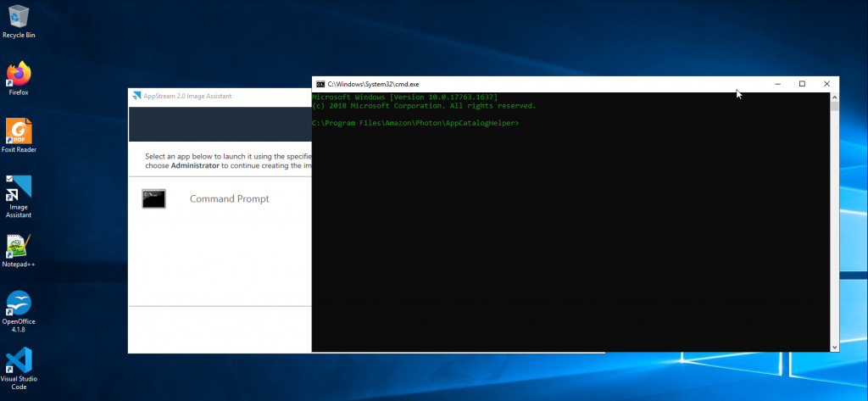Click the cmd.exe title bar system icon
868x401 pixels.
click(320, 84)
